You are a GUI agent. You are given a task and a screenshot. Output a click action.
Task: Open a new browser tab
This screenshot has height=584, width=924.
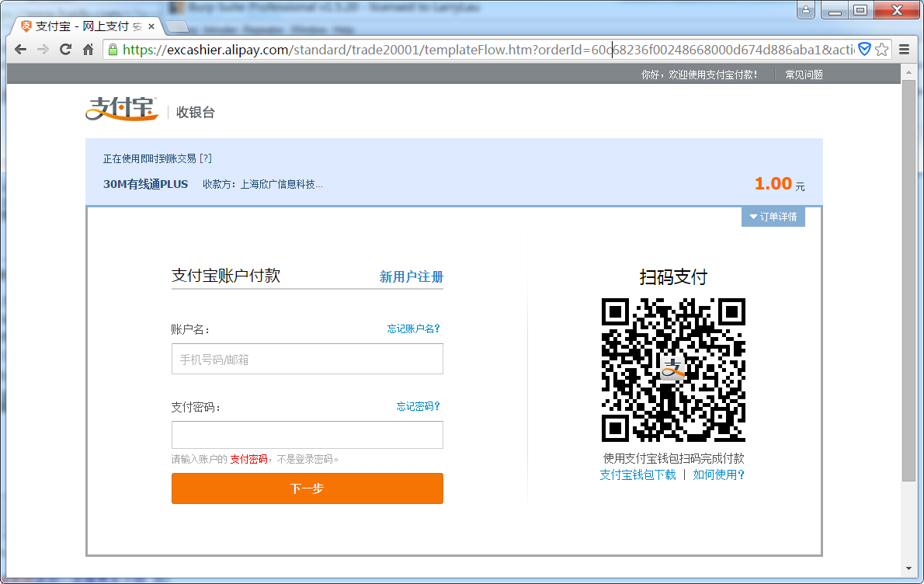(176, 26)
